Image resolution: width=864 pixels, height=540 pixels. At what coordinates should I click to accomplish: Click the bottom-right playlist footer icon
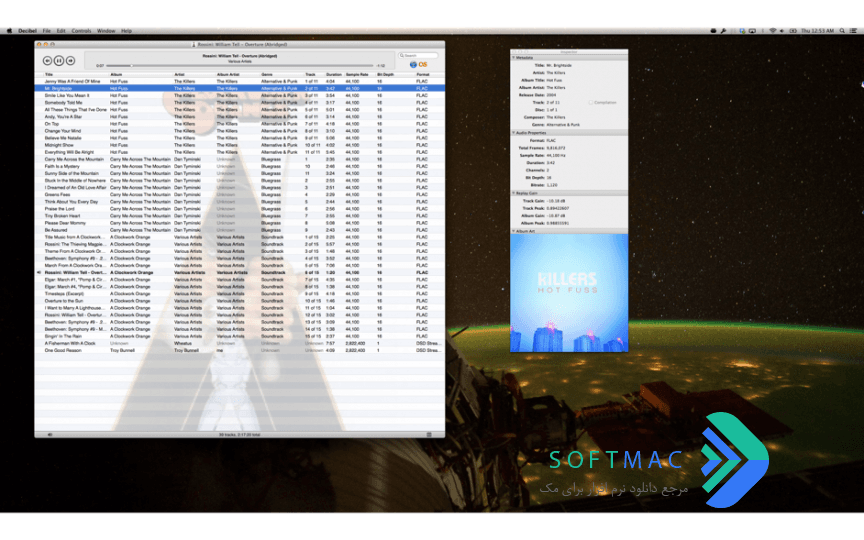[429, 435]
